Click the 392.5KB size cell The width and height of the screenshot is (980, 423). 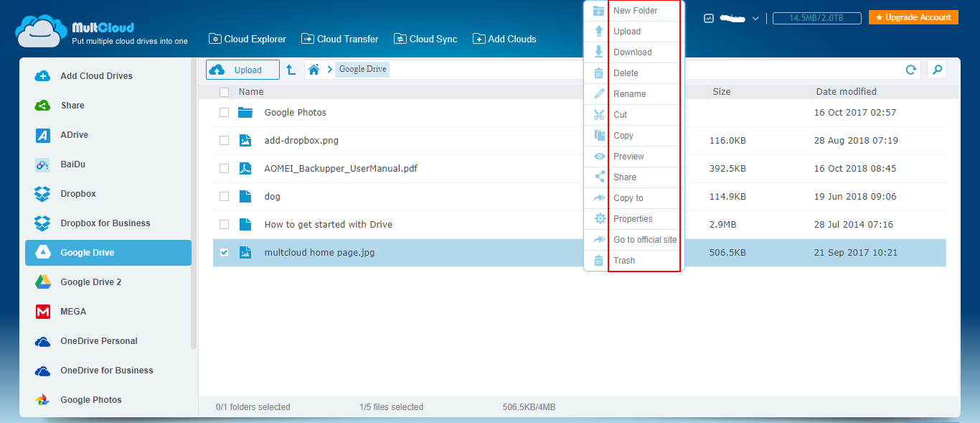click(x=727, y=169)
